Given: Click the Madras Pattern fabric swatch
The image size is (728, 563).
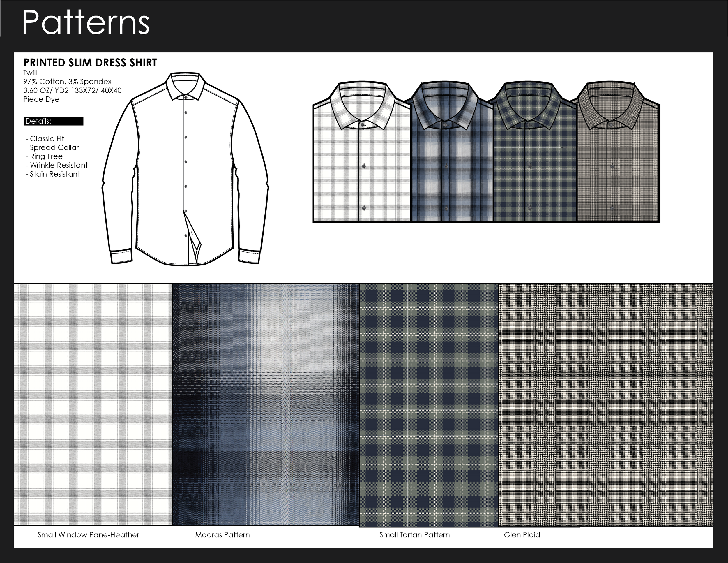Looking at the screenshot, I should [x=266, y=404].
